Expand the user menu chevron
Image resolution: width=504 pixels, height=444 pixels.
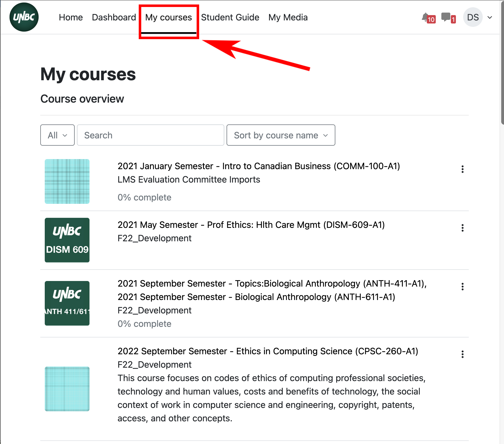tap(490, 17)
